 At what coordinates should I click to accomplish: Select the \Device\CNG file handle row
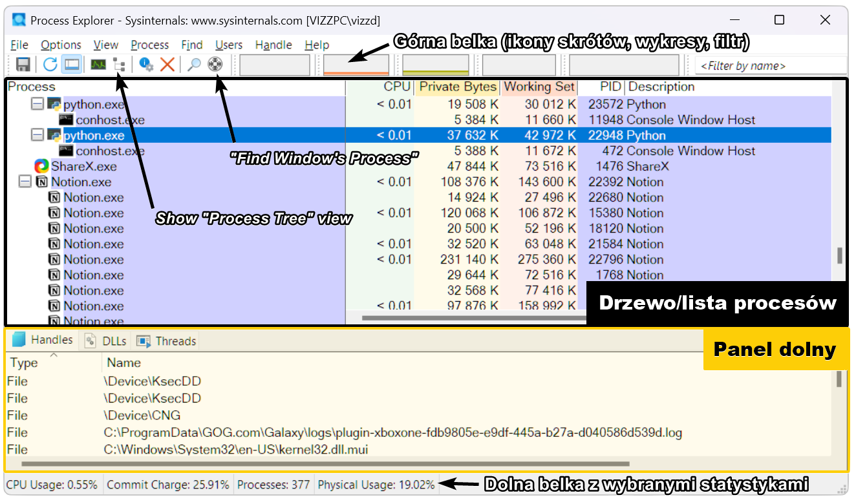(419, 415)
